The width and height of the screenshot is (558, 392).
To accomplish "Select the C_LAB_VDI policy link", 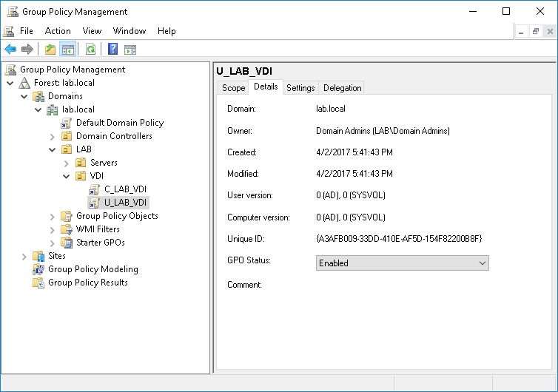I will (125, 189).
